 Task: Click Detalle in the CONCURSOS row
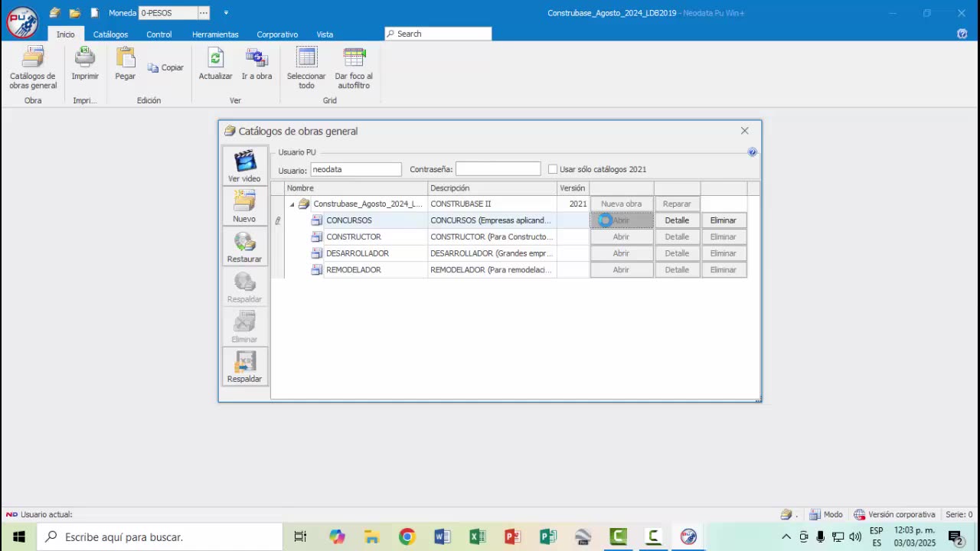click(677, 220)
